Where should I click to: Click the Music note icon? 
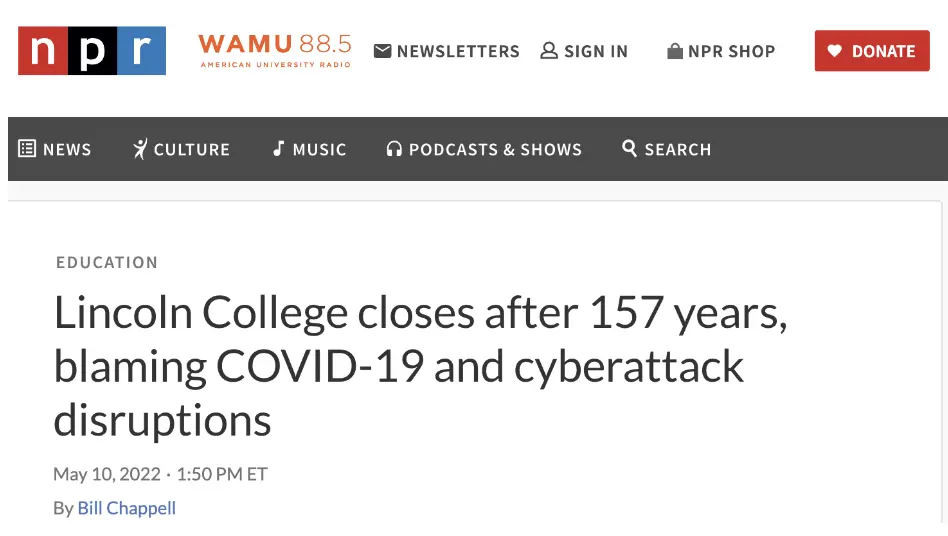(279, 149)
